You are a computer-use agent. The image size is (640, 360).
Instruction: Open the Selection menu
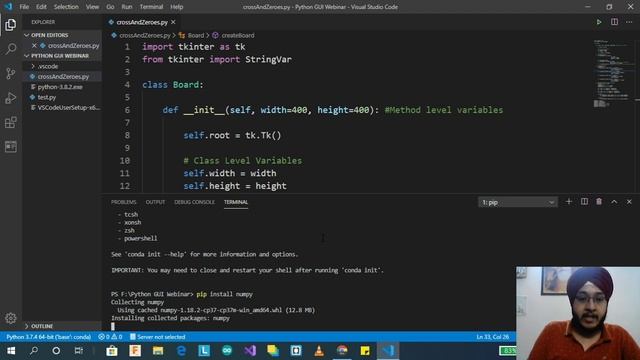[66, 7]
